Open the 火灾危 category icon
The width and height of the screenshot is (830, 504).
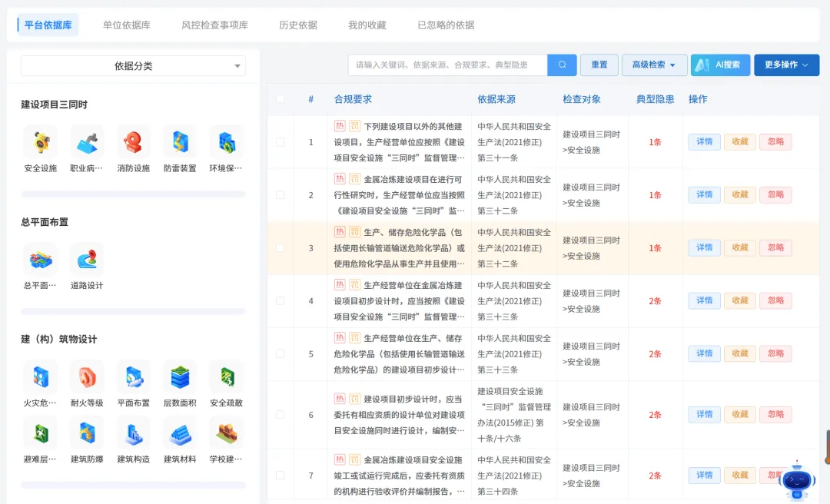tap(41, 377)
